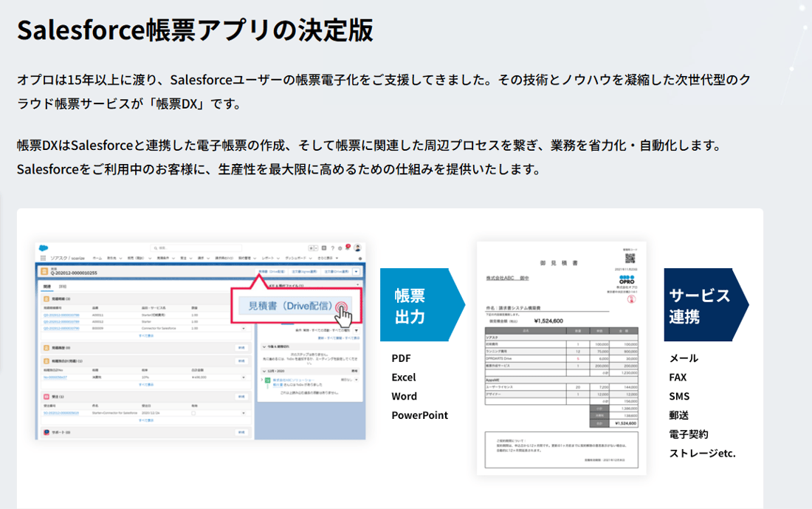Click the Salesforce global search field
This screenshot has width=812, height=509.
(x=196, y=248)
